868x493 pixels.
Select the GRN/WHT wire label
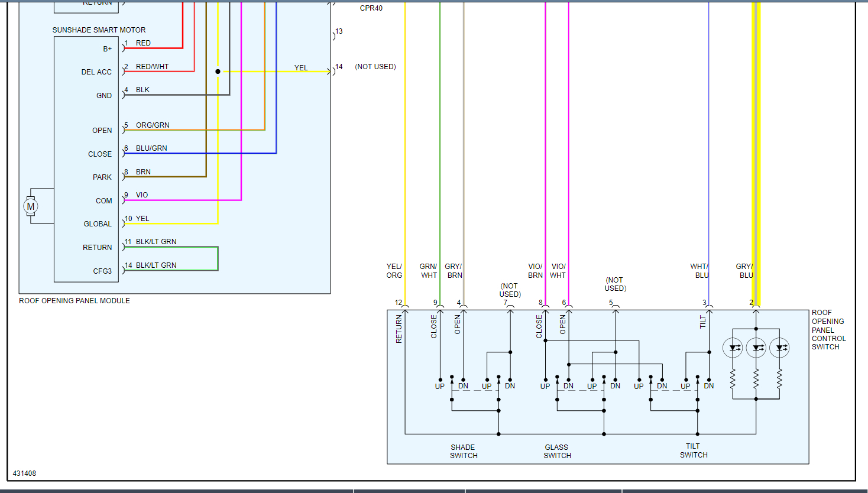pos(429,271)
